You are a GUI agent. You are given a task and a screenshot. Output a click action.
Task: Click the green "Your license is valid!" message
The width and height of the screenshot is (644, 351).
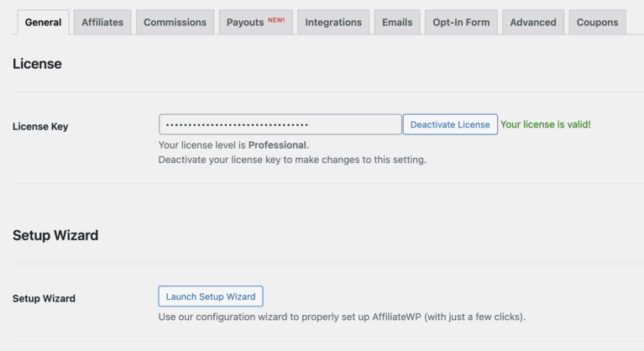pos(546,124)
